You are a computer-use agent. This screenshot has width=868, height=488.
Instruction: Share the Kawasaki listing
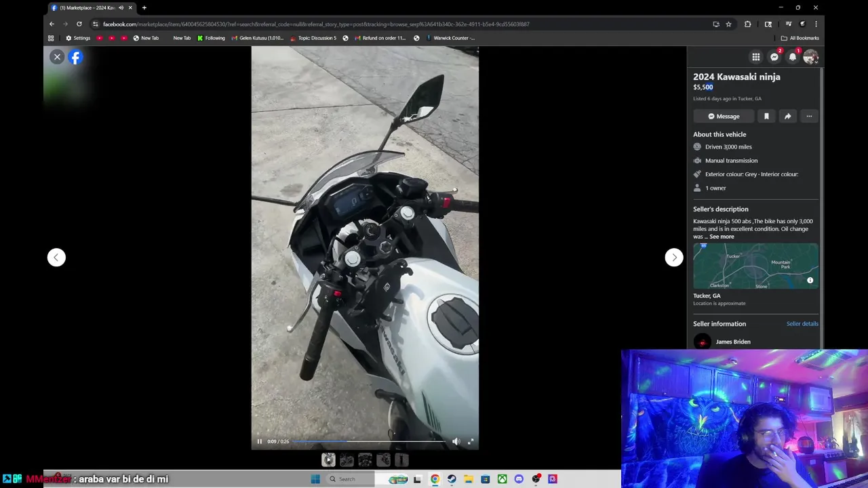pyautogui.click(x=787, y=116)
